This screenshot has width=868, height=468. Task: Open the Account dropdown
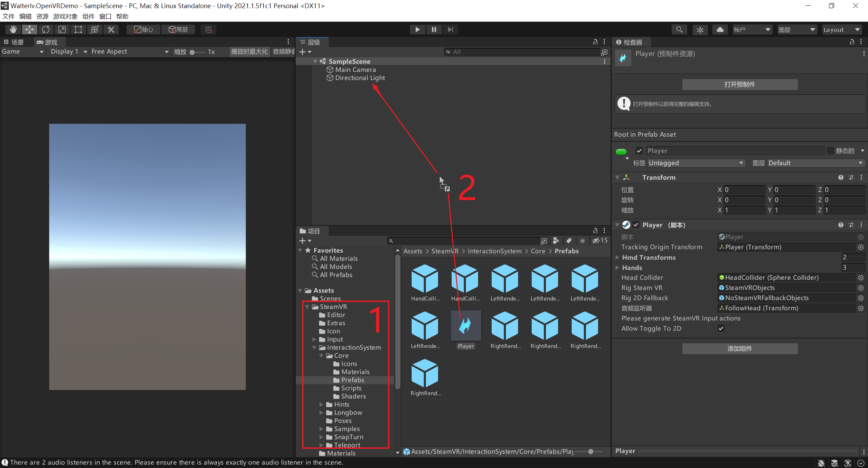point(752,30)
